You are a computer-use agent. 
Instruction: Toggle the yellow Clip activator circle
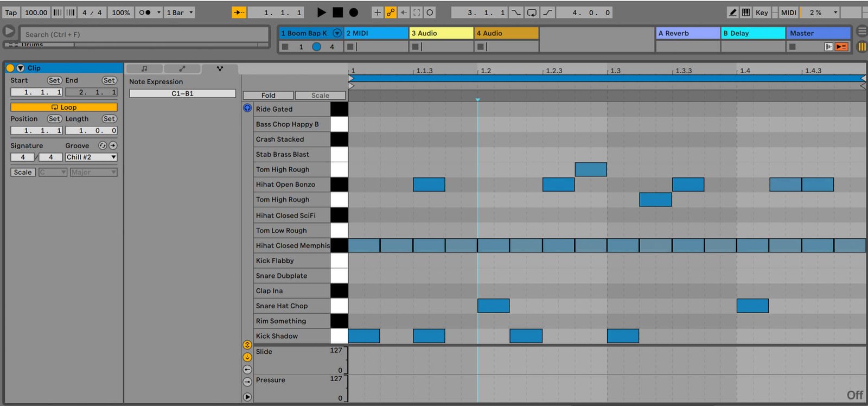click(10, 68)
